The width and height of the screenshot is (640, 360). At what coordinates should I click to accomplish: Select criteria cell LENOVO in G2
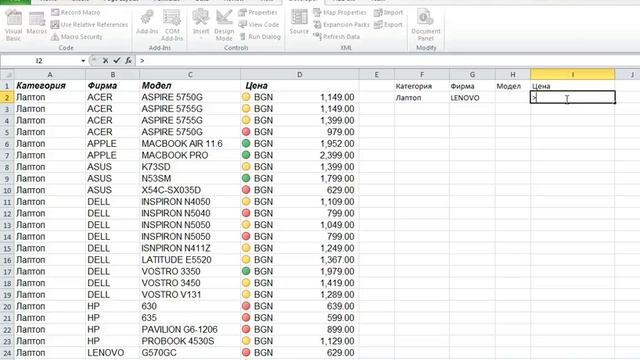point(472,98)
